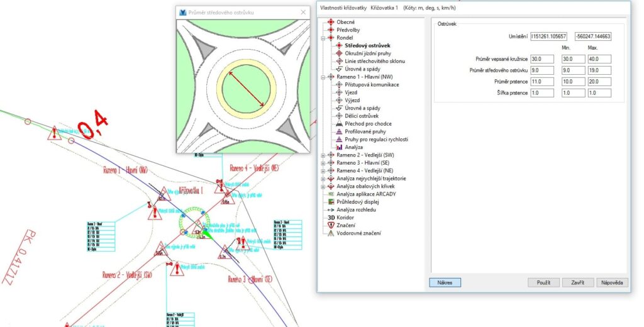Click the Přístupová komunikace icon
Viewport: 644px width, 327px height.
tap(339, 85)
